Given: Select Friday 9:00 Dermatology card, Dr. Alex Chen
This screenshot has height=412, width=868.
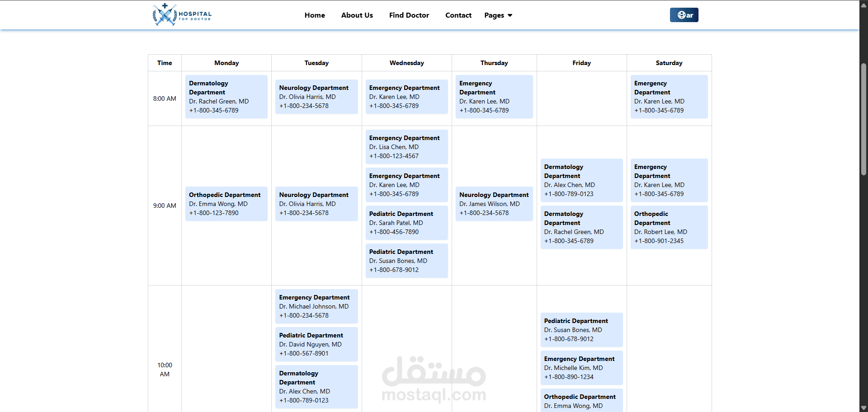Looking at the screenshot, I should (x=581, y=180).
